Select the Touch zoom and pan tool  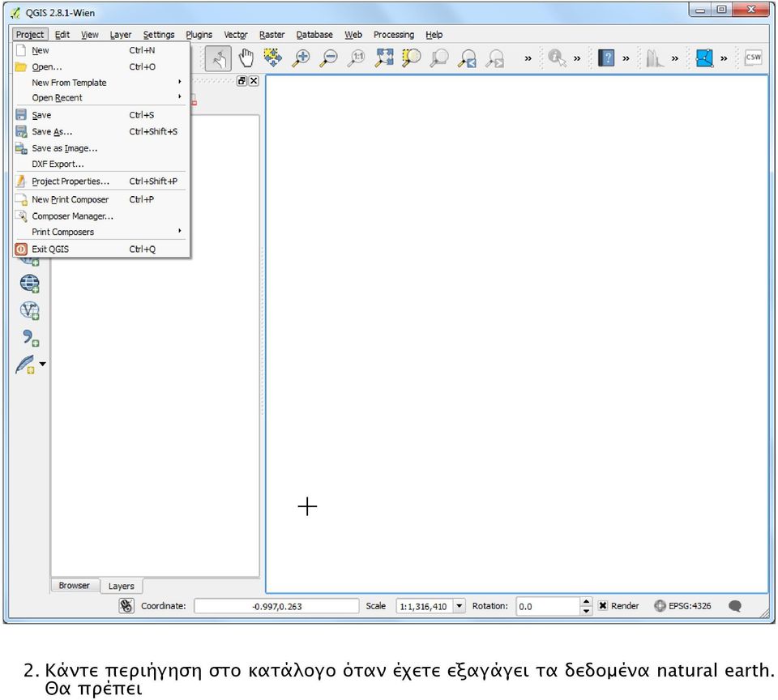tap(218, 58)
